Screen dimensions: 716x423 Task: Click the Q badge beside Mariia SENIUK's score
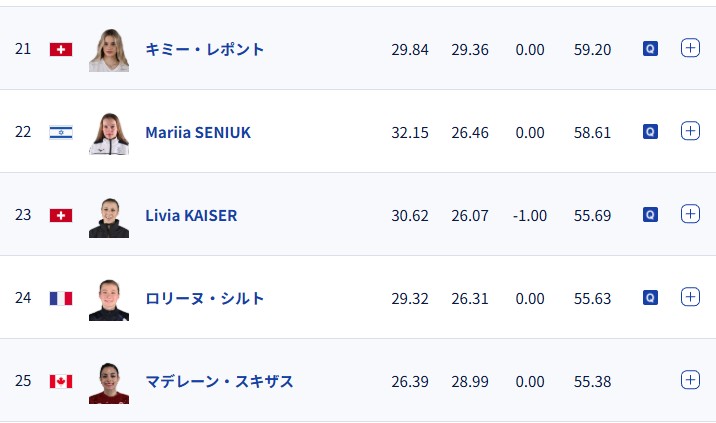(x=650, y=131)
